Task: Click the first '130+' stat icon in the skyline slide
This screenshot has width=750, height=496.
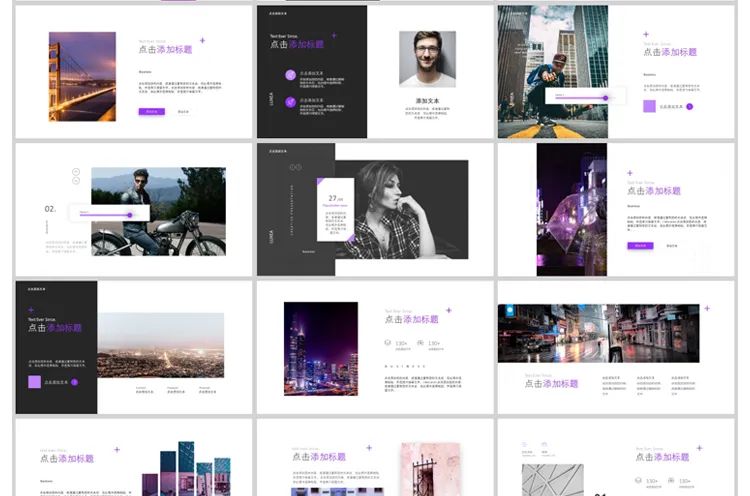Action: click(388, 342)
